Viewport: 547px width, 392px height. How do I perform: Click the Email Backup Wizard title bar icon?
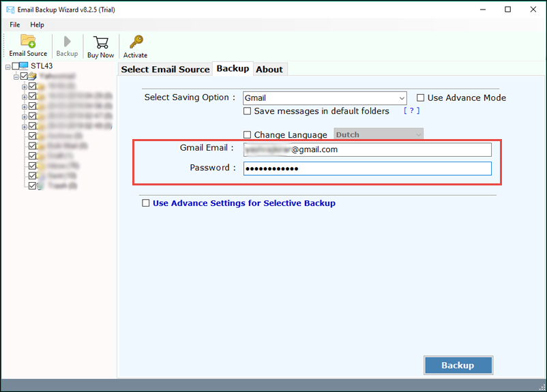pos(10,10)
